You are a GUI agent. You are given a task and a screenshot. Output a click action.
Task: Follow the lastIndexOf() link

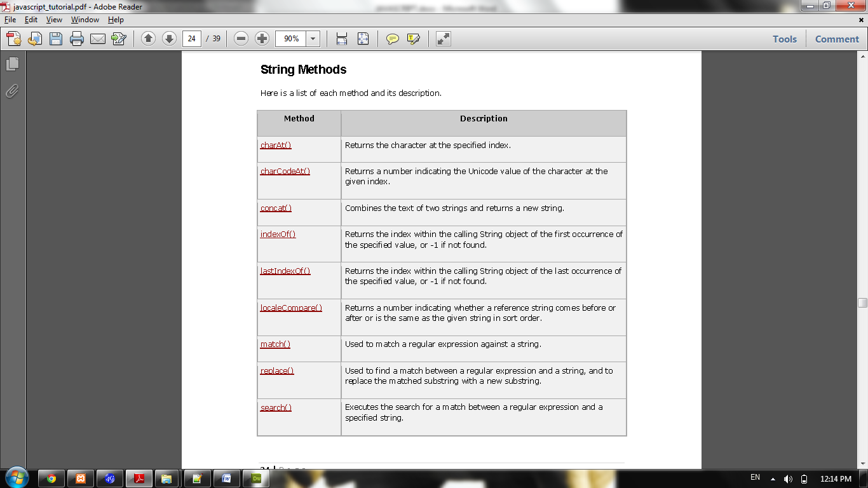click(285, 271)
